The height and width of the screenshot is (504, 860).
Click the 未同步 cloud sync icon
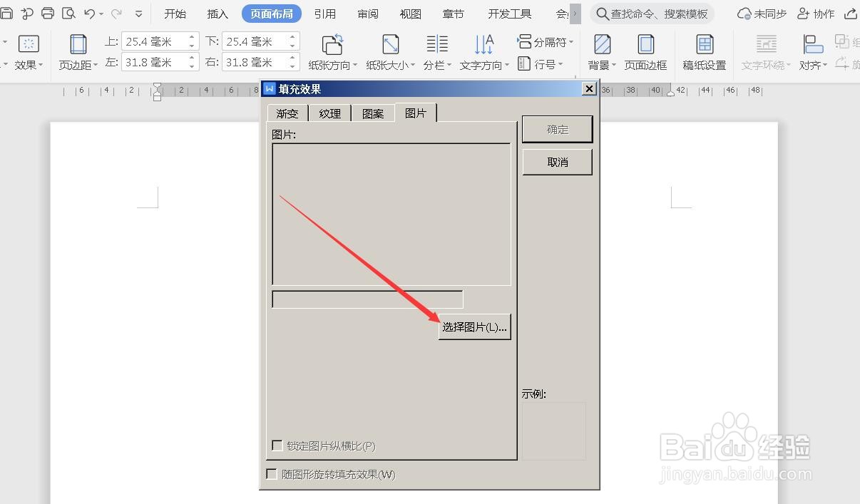(762, 14)
